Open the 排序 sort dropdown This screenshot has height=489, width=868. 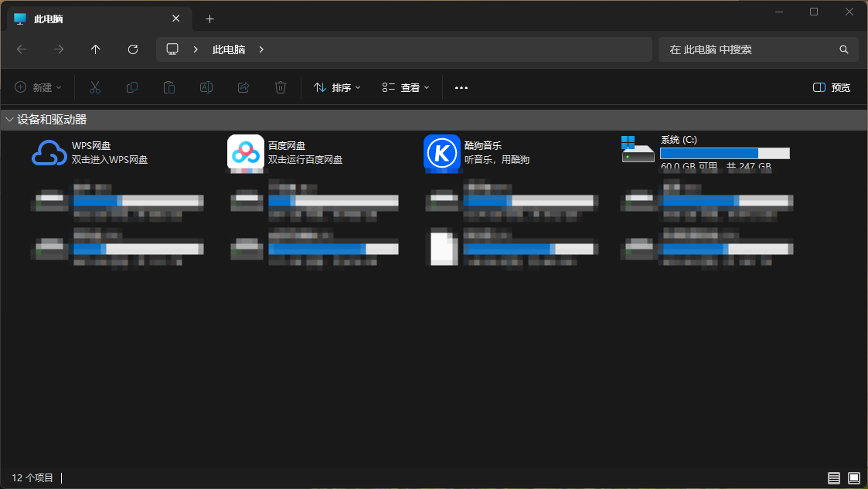click(x=338, y=88)
